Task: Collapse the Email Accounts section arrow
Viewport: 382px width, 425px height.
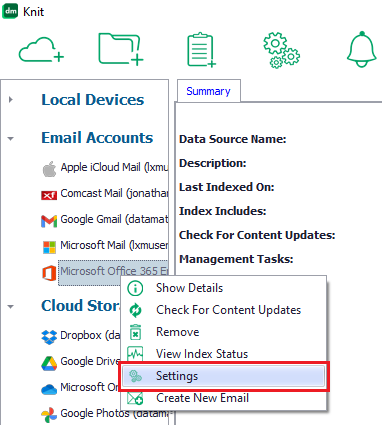Action: [x=11, y=138]
